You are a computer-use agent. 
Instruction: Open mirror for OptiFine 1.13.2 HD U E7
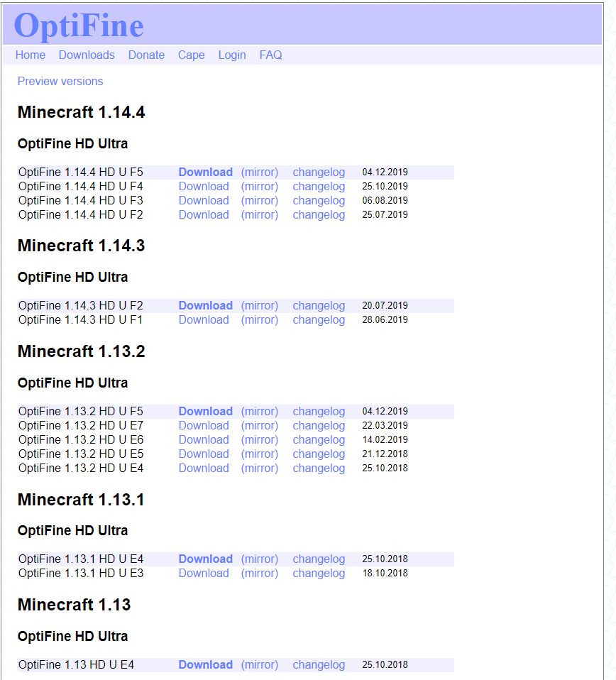click(x=260, y=426)
